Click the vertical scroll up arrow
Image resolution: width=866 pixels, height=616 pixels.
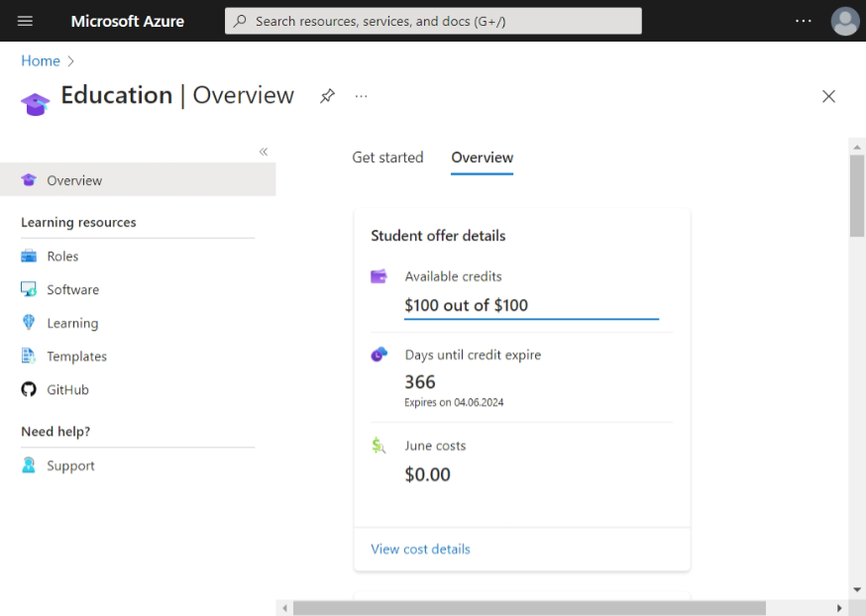857,147
